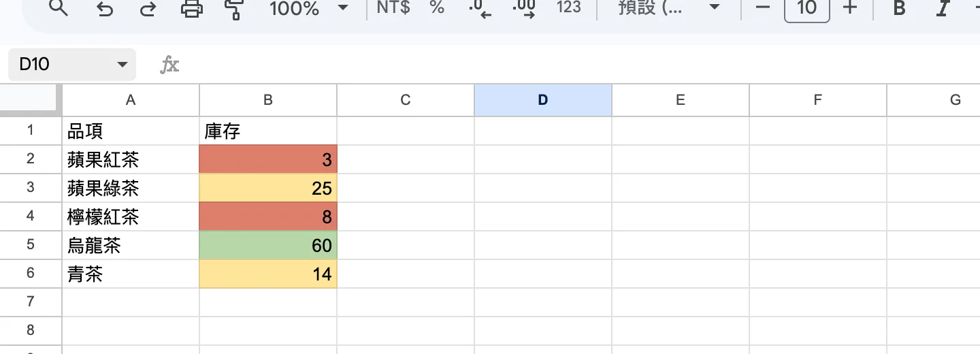Redo the last action
This screenshot has height=354, width=980.
point(148,8)
